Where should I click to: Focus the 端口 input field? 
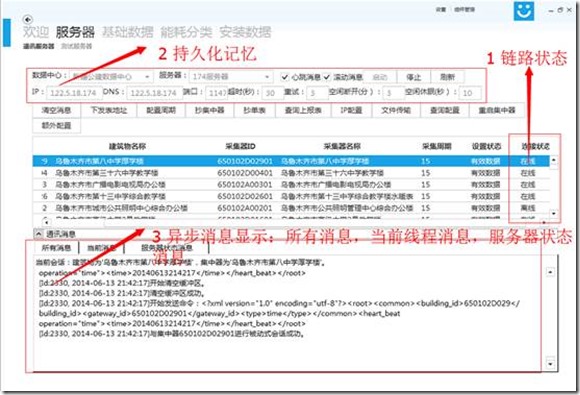click(216, 93)
